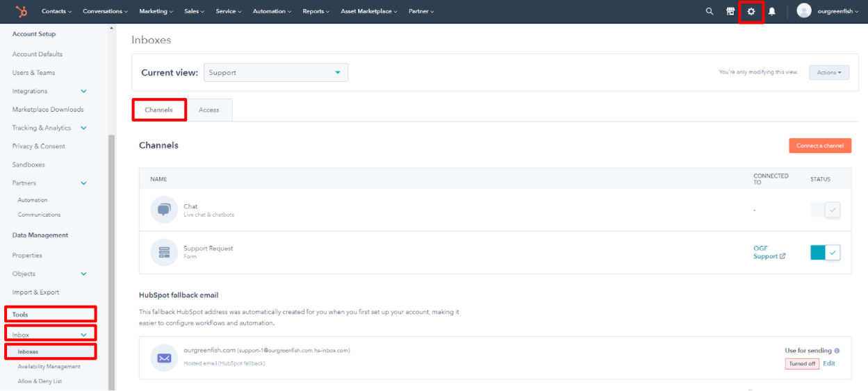Open Import & Export settings

click(35, 292)
